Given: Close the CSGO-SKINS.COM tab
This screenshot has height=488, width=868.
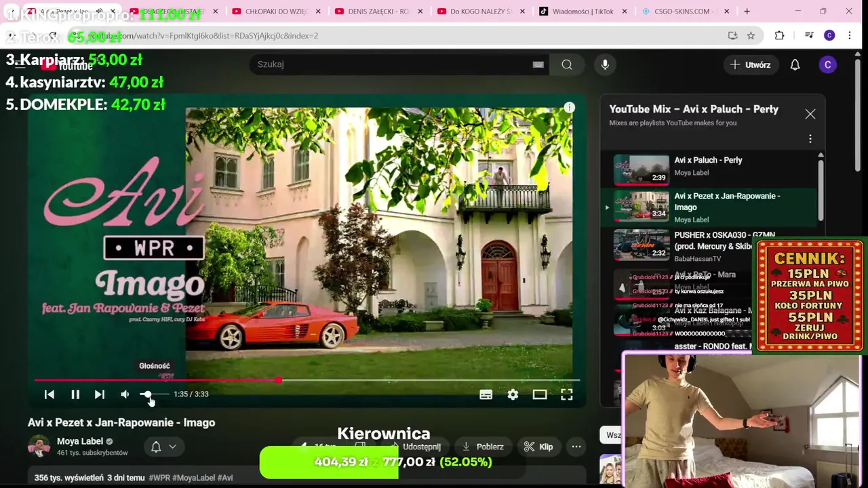Looking at the screenshot, I should (x=726, y=12).
